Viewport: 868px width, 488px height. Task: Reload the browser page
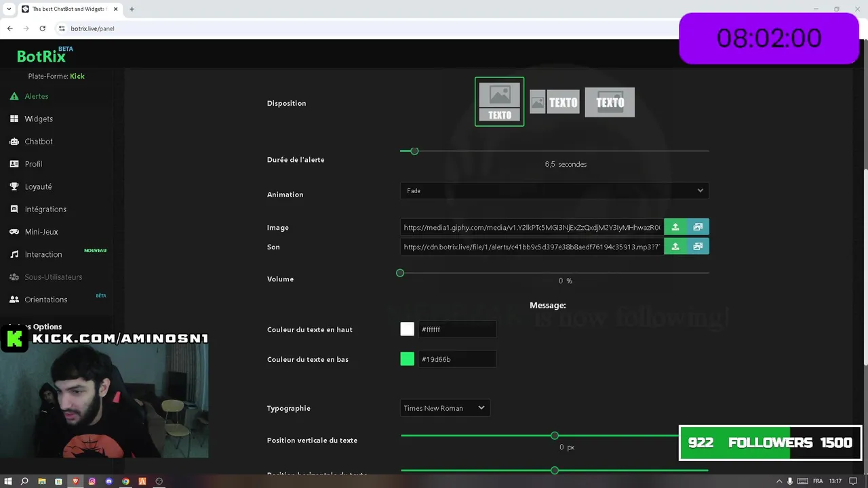click(x=42, y=28)
